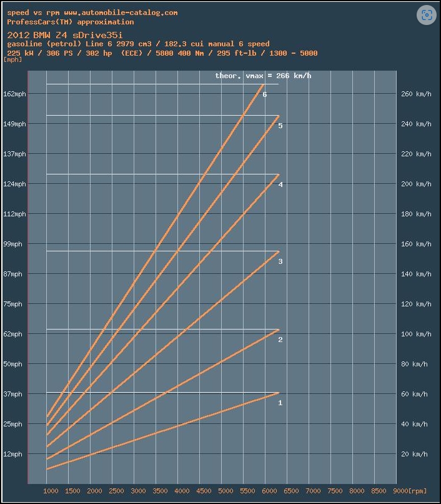Click the "8500" rpm axis label
This screenshot has height=504, width=441.
(x=379, y=491)
